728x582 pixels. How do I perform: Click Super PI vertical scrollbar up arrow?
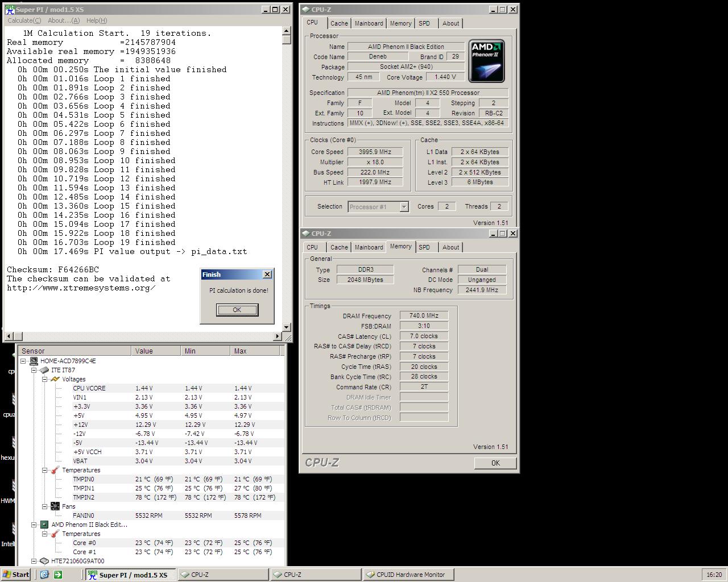pos(287,31)
